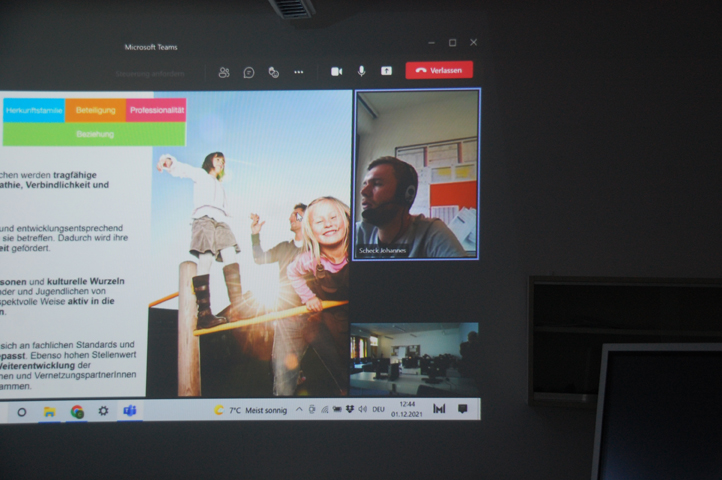Viewport: 722px width, 480px height.
Task: Open the More actions ellipsis menu
Action: [x=298, y=72]
